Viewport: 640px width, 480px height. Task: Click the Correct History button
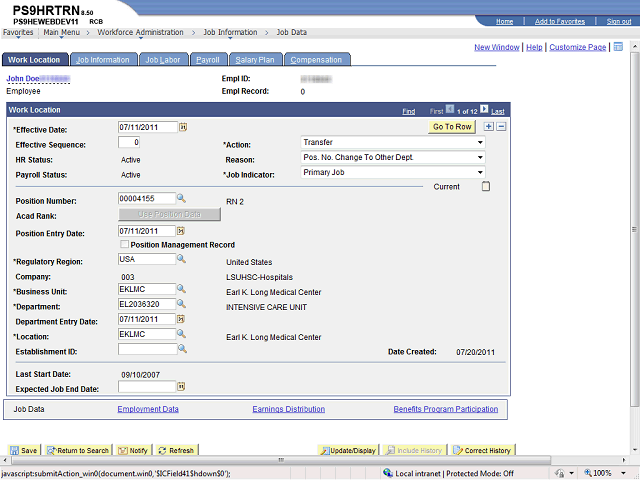point(482,450)
